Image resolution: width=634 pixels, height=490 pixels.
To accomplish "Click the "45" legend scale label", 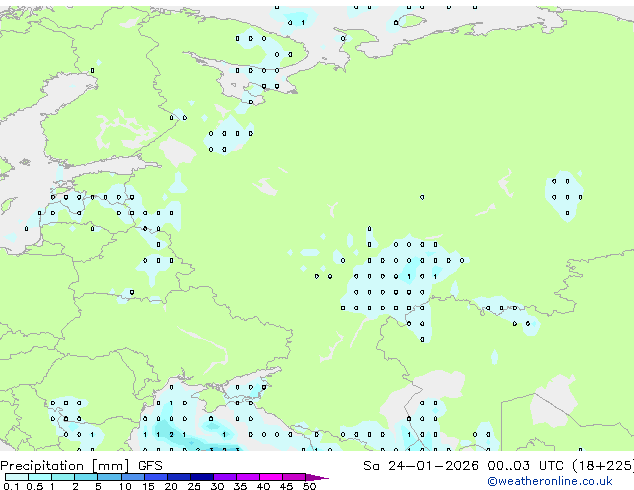I will [286, 486].
